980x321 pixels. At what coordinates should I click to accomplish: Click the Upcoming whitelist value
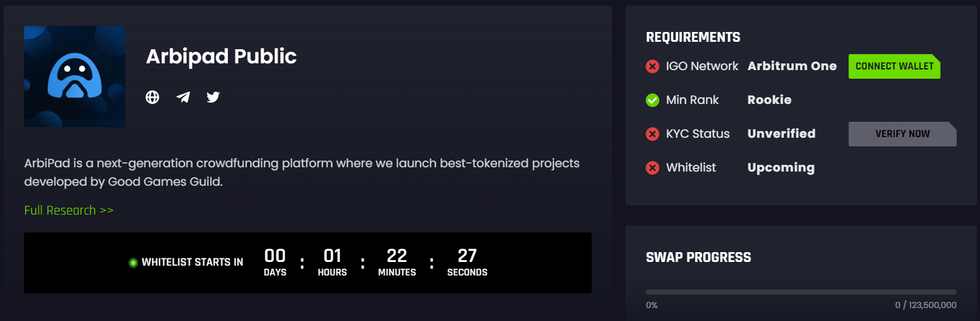click(x=781, y=168)
